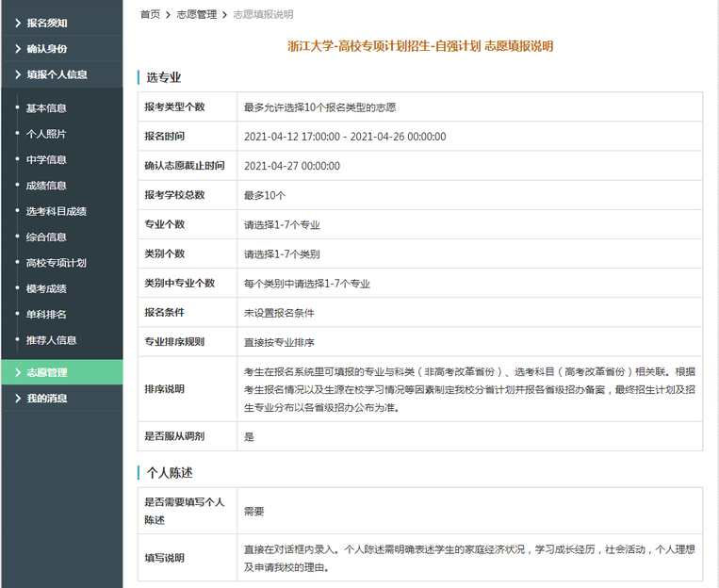The image size is (719, 588).
Task: Click the 选专业 section heading
Action: (164, 77)
